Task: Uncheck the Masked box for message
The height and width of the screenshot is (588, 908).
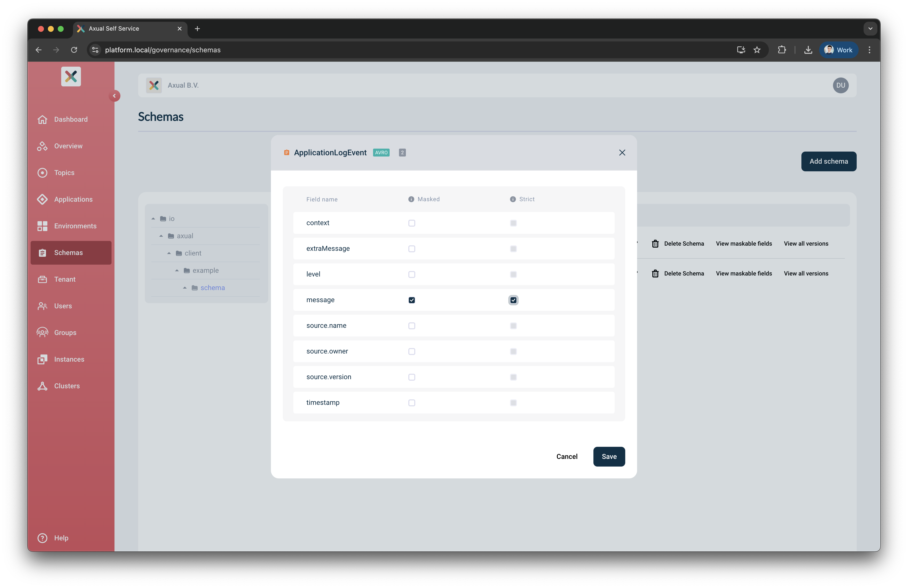Action: point(411,300)
